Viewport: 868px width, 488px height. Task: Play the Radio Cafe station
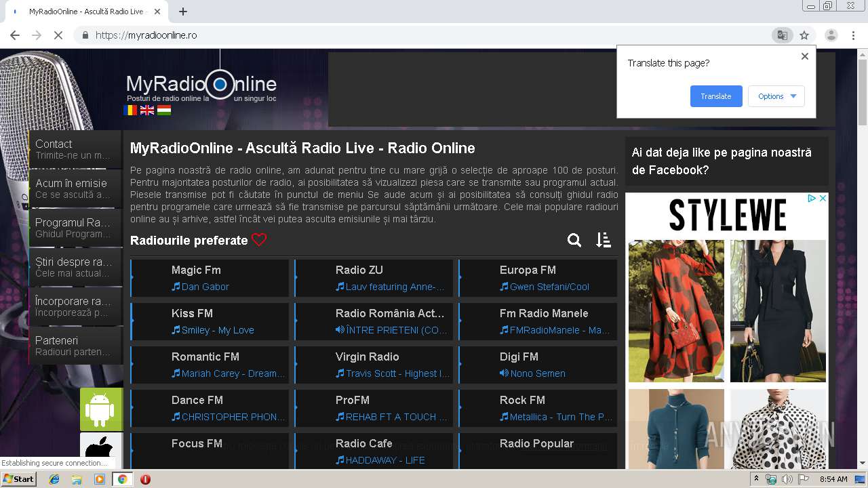pos(374,451)
